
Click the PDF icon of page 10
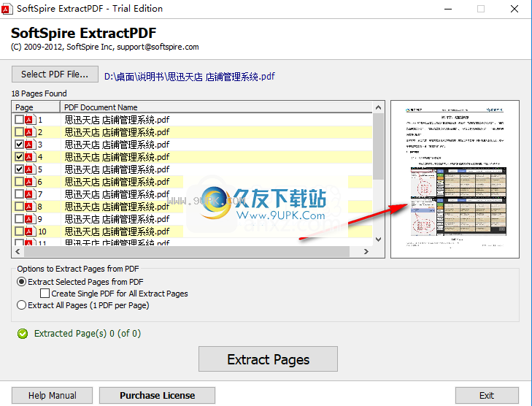[x=30, y=231]
